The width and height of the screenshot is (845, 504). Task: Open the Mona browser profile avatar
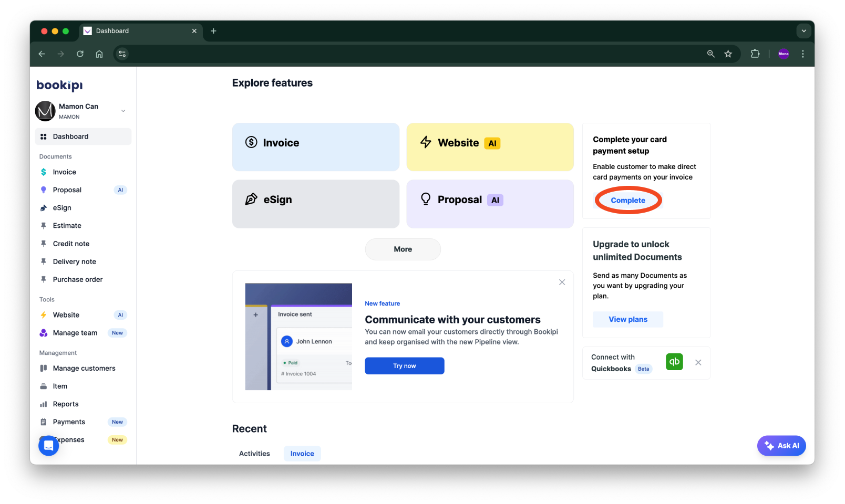click(784, 54)
